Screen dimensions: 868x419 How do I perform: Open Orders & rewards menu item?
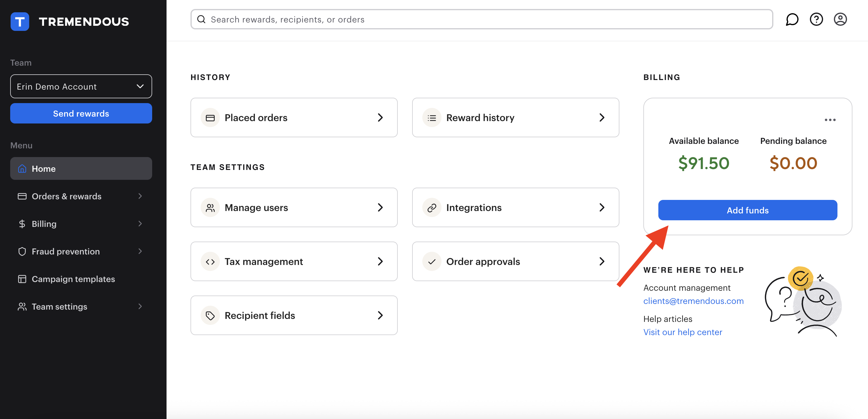(x=81, y=196)
